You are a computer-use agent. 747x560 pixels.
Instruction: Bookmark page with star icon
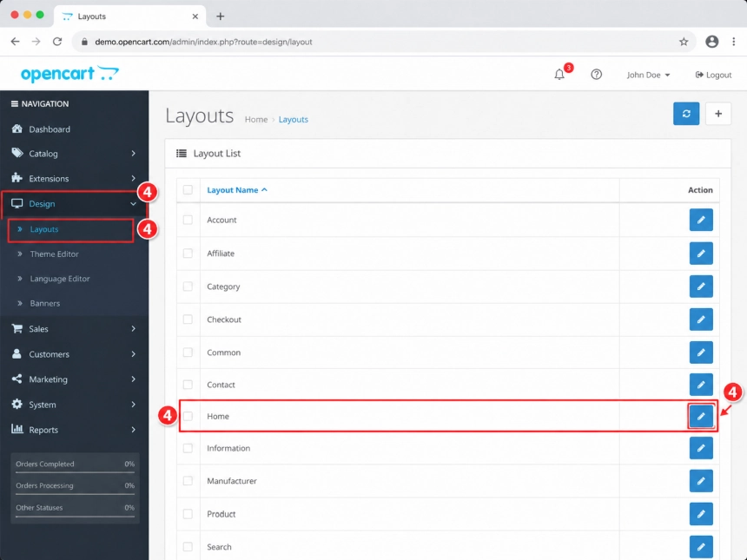coord(684,42)
